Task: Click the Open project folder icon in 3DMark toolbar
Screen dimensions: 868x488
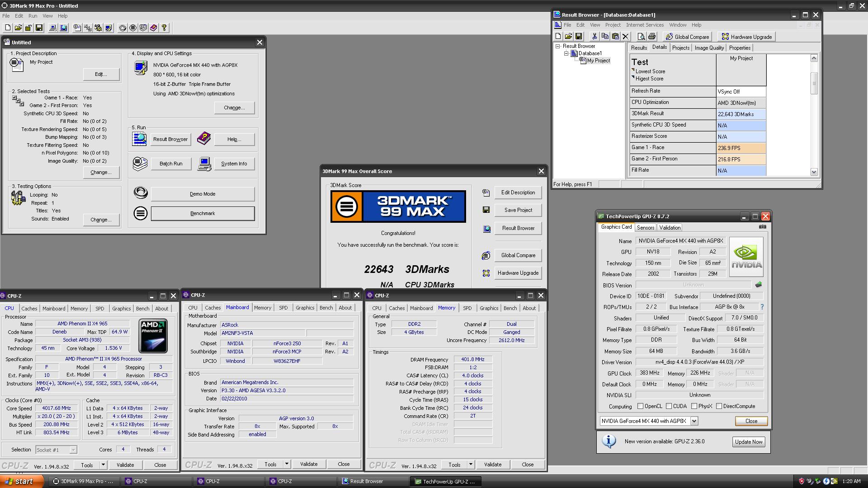Action: click(x=18, y=28)
